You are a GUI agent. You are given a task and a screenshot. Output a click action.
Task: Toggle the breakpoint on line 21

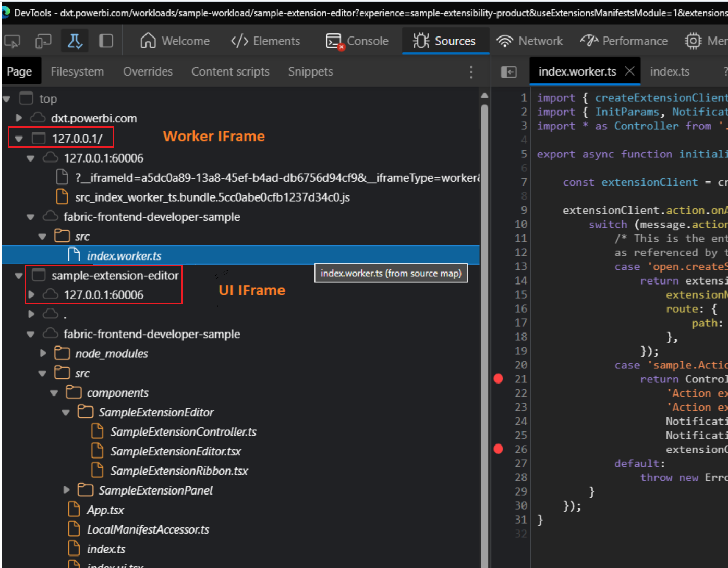(x=499, y=379)
